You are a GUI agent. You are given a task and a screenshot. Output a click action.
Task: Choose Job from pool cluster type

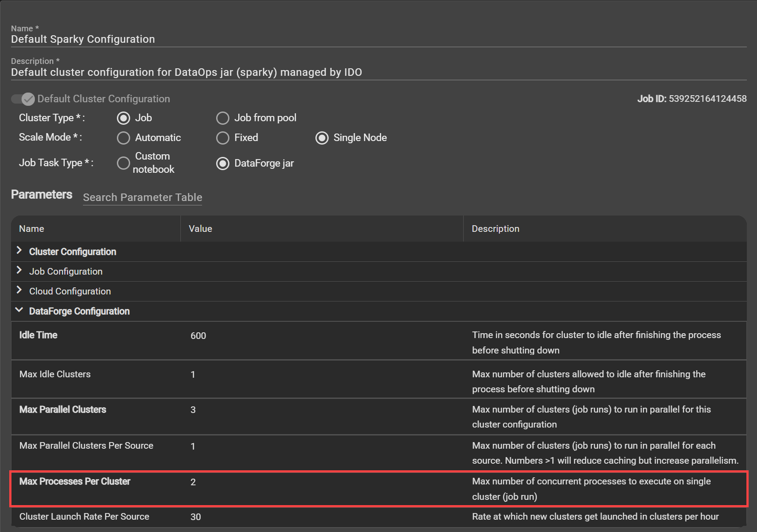223,118
